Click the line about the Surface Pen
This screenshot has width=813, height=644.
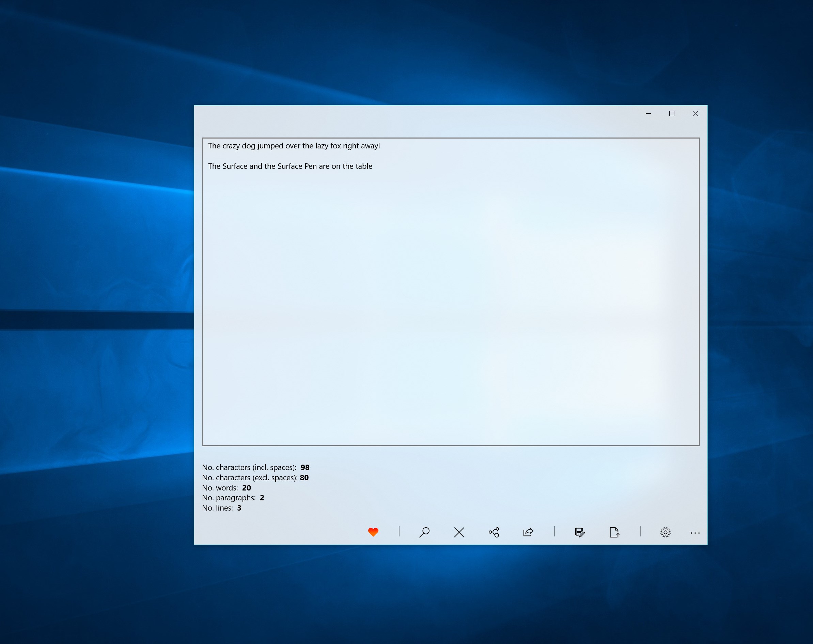(290, 166)
